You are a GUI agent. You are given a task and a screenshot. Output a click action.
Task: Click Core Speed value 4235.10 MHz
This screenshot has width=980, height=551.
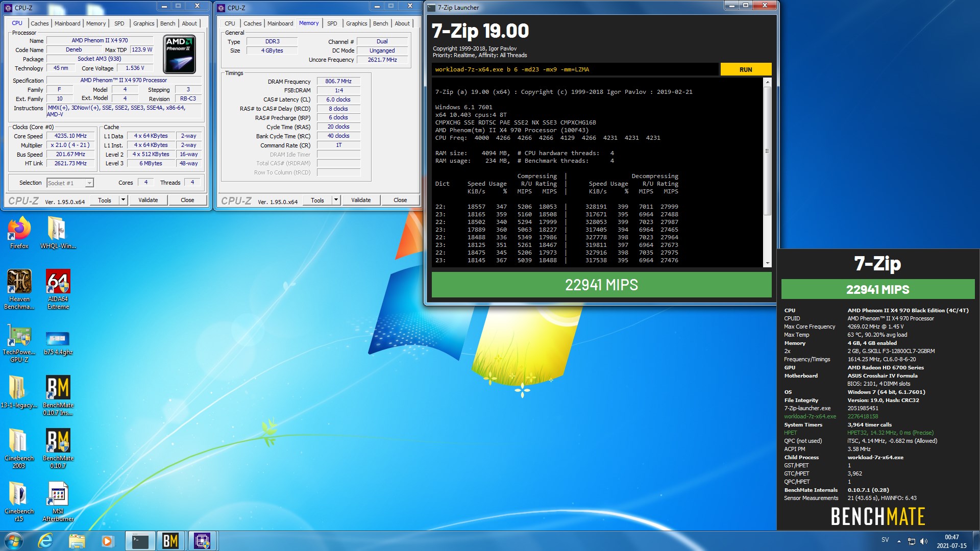coord(70,136)
